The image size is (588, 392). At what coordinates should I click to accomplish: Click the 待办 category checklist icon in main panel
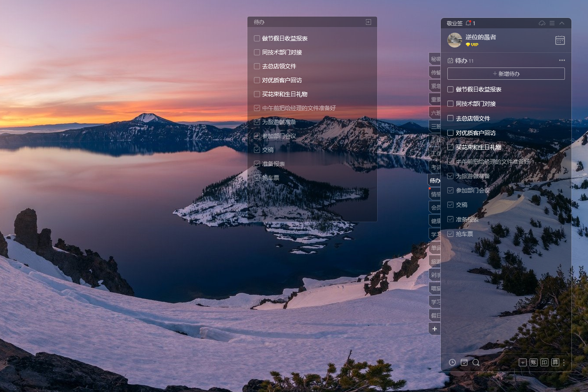click(450, 61)
